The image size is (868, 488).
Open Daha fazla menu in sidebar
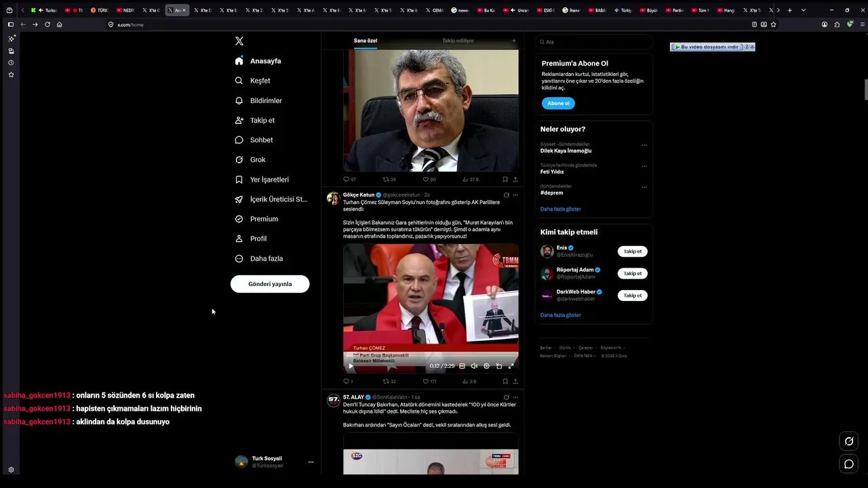click(x=259, y=258)
